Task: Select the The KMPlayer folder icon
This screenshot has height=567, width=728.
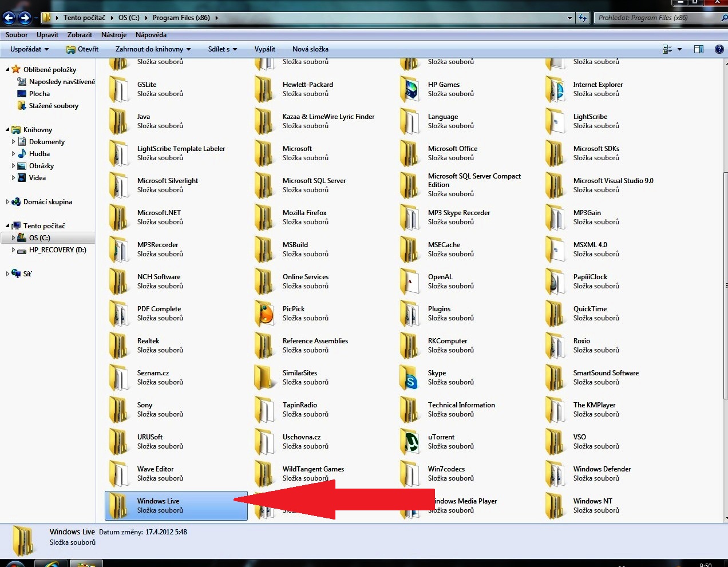Action: pos(555,409)
